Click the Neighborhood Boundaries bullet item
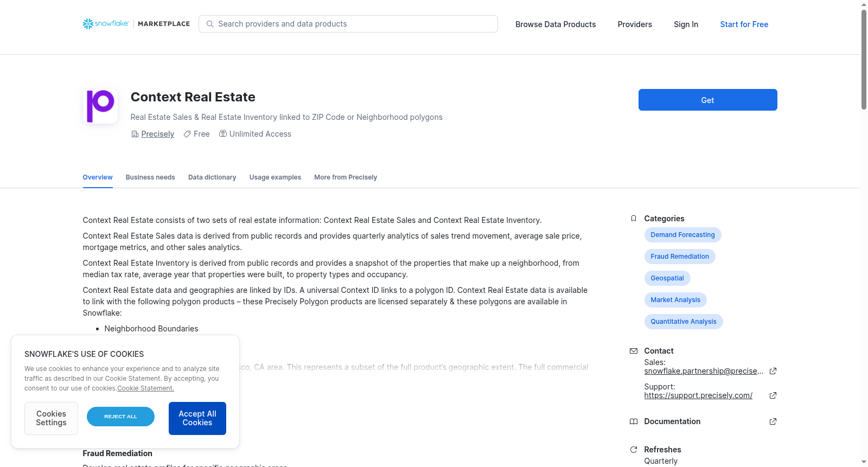Viewport: 868px width, 467px height. click(x=151, y=329)
